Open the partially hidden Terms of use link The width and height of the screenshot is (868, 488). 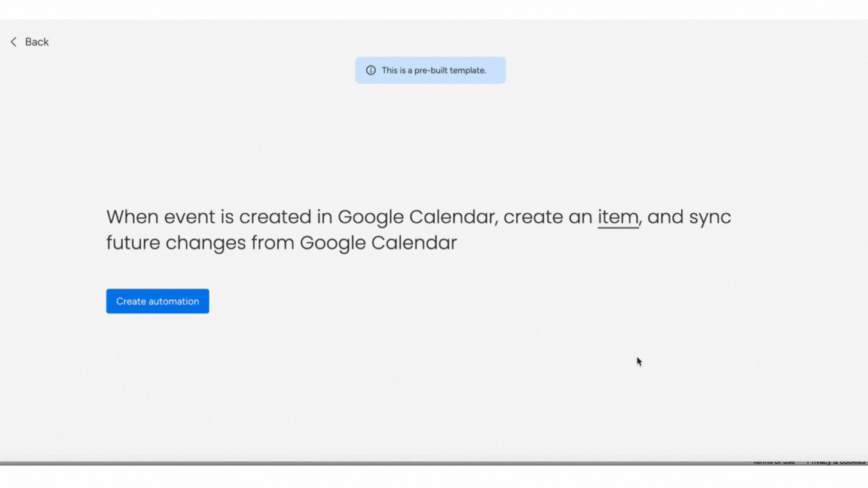pyautogui.click(x=774, y=462)
